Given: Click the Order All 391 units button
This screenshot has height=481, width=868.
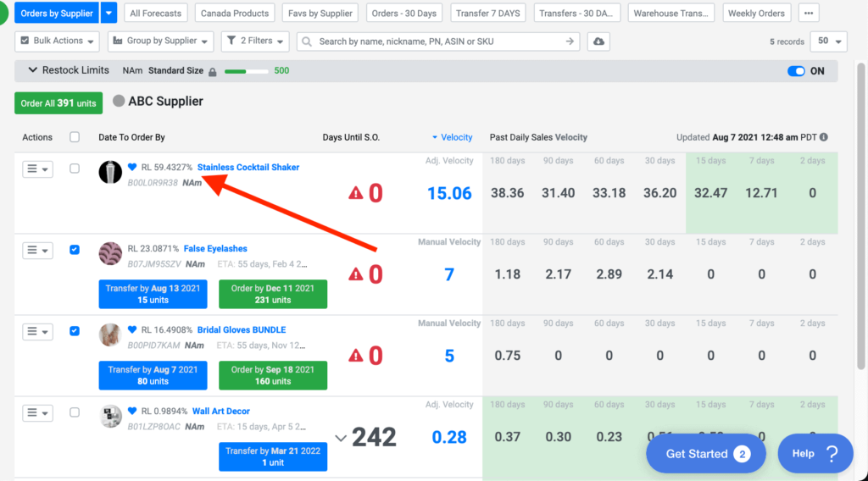Looking at the screenshot, I should [x=58, y=103].
